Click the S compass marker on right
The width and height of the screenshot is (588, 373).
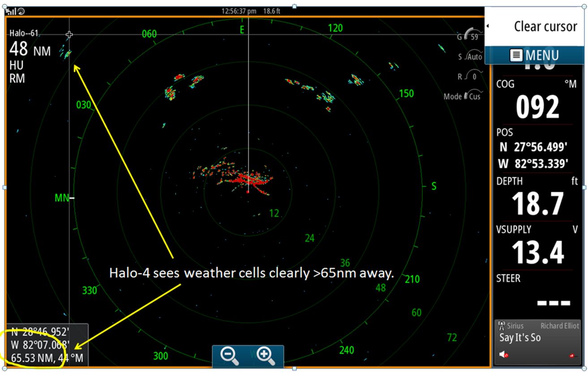point(434,186)
